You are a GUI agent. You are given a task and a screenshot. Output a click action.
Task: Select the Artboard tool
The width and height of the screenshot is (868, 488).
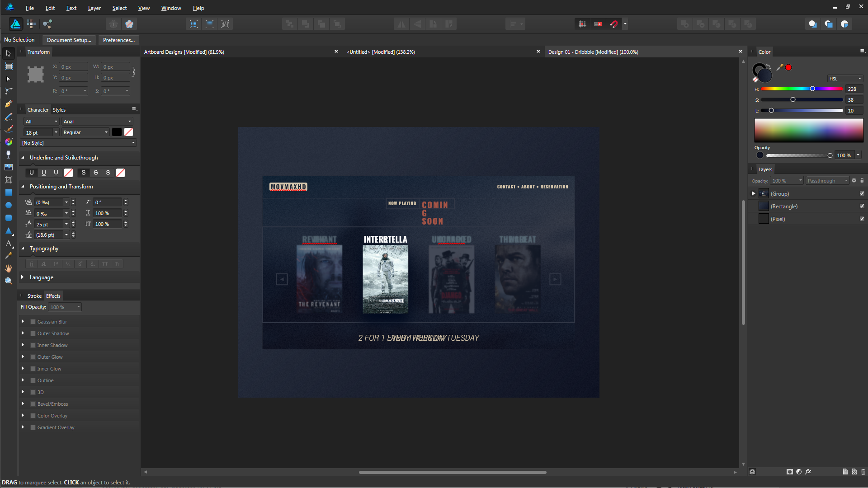tap(8, 66)
